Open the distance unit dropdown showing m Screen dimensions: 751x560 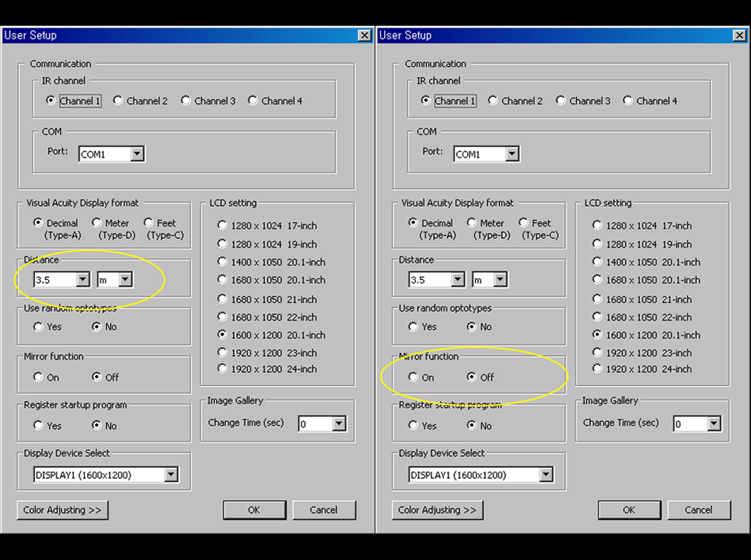coord(124,279)
